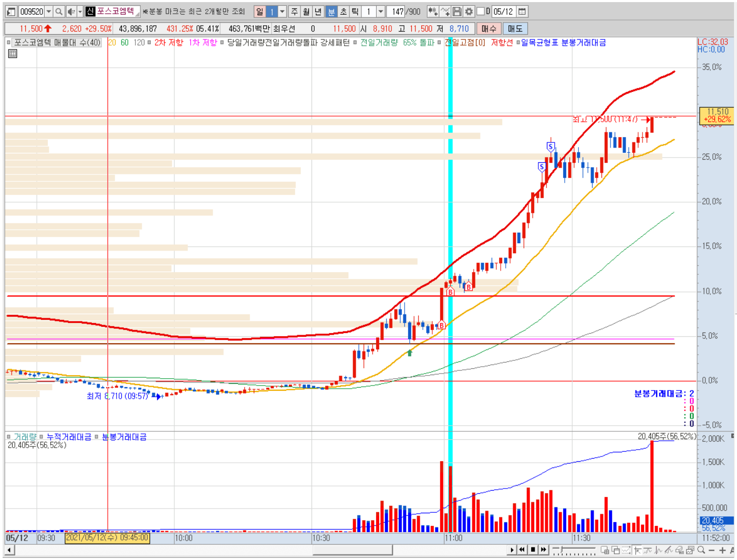Open chart settings gear icon

click(469, 12)
